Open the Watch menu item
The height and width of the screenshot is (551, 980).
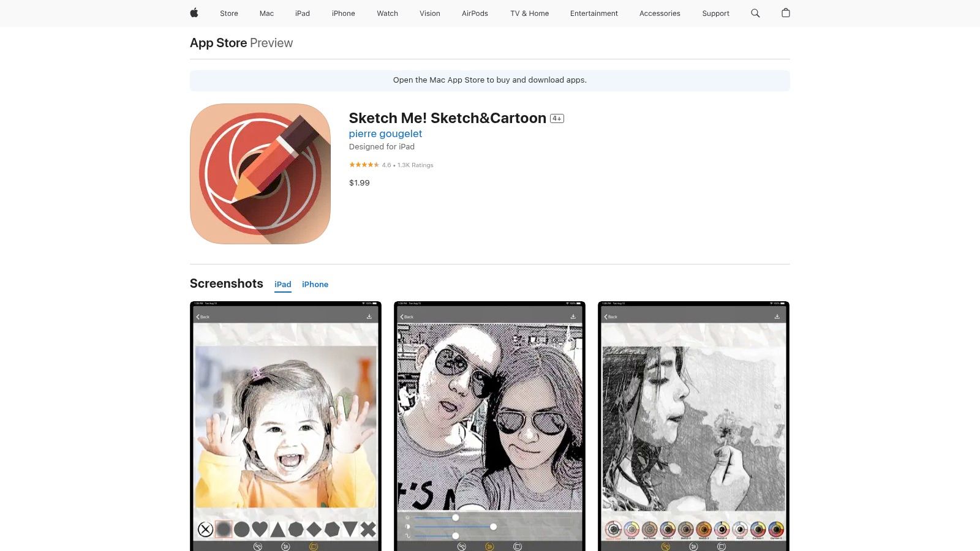point(388,13)
